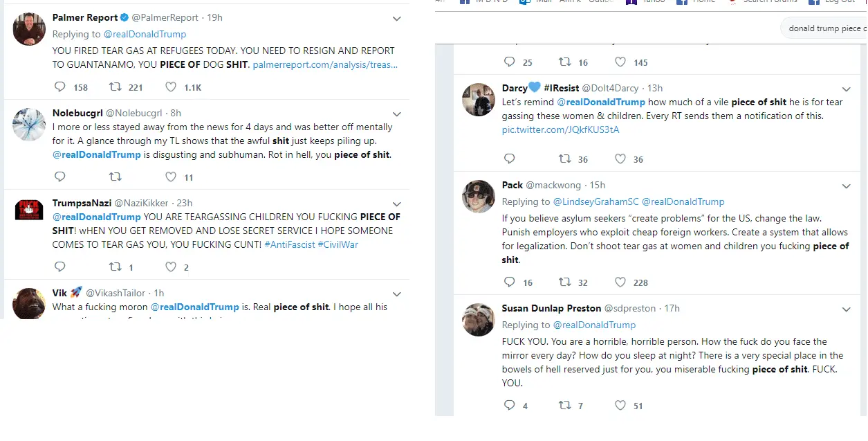The height and width of the screenshot is (441, 868).
Task: Open the #AntiFascist hashtag
Action: 289,244
